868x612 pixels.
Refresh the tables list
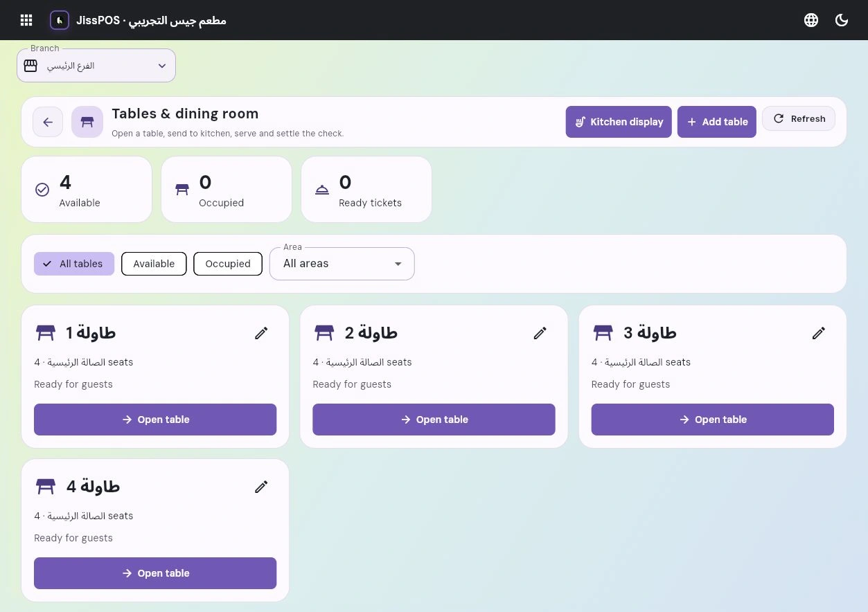tap(799, 118)
